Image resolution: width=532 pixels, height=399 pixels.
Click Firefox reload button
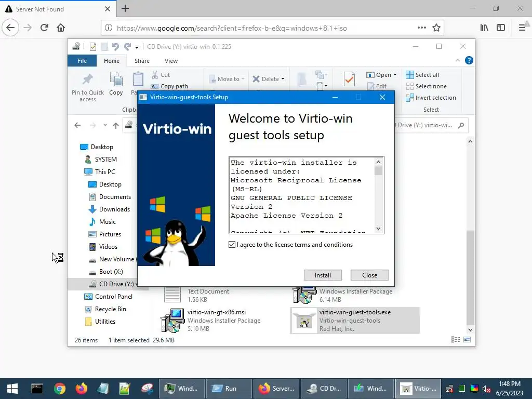pyautogui.click(x=44, y=28)
